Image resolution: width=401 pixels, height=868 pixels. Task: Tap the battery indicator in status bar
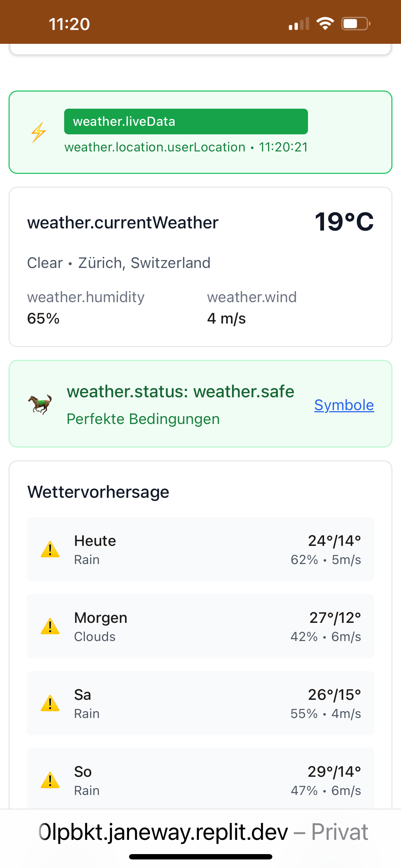point(356,24)
